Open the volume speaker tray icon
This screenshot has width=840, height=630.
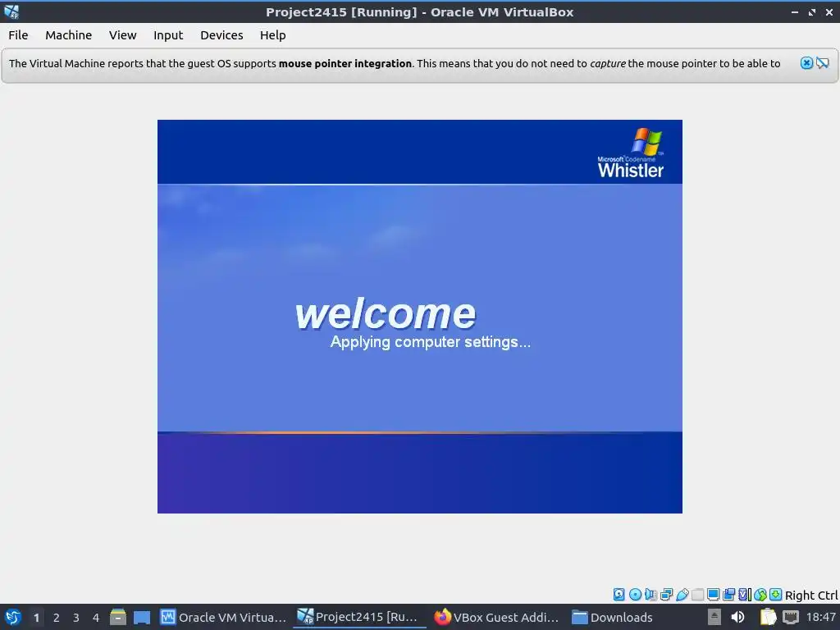pyautogui.click(x=737, y=617)
